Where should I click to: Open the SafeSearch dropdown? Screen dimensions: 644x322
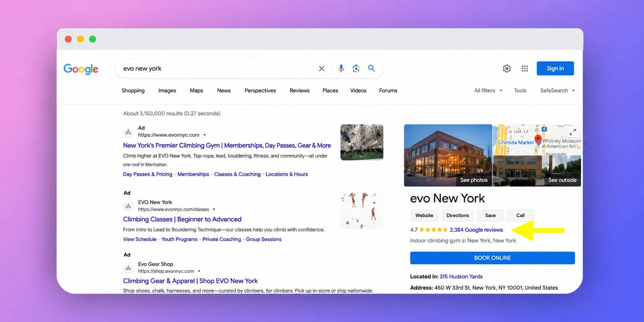558,90
